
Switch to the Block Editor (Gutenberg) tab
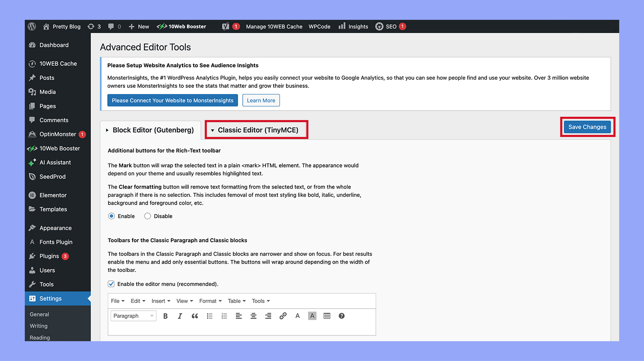coord(150,130)
